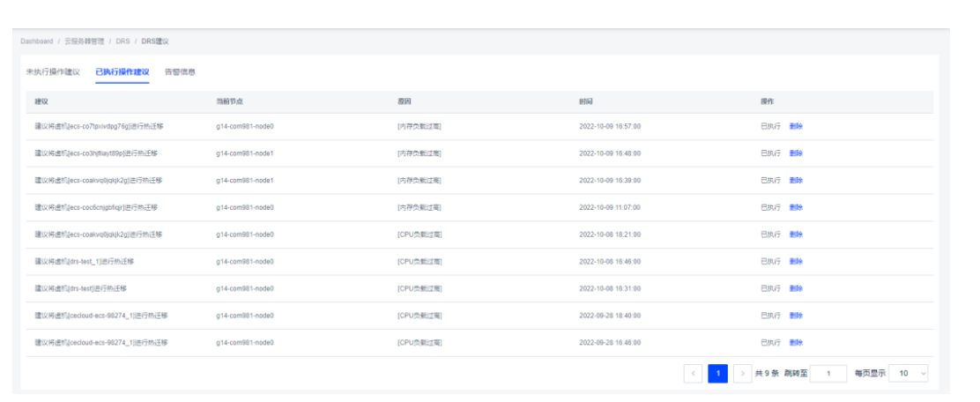980x402 pixels.
Task: Select the 已执行操作建议 tab
Action: coord(122,72)
